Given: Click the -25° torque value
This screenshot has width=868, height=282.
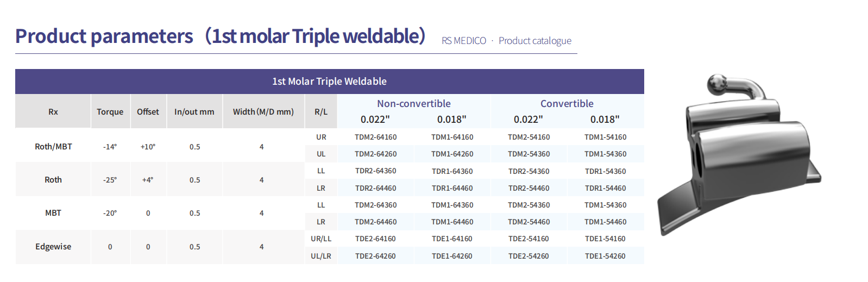Looking at the screenshot, I should 110,180.
